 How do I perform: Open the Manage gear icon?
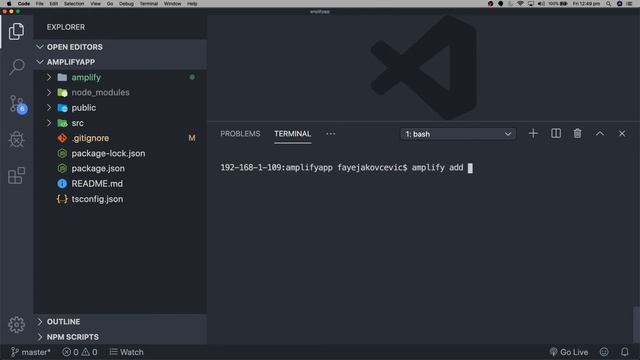pyautogui.click(x=17, y=324)
